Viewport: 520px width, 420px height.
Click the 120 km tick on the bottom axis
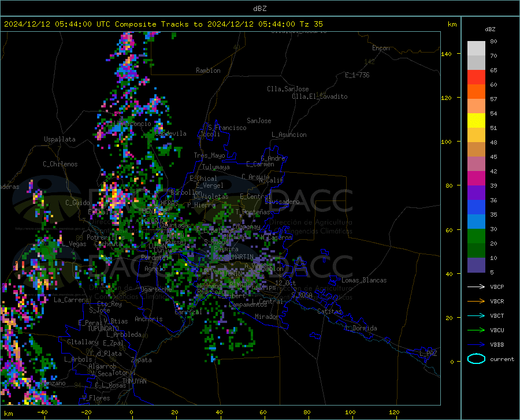point(394,412)
